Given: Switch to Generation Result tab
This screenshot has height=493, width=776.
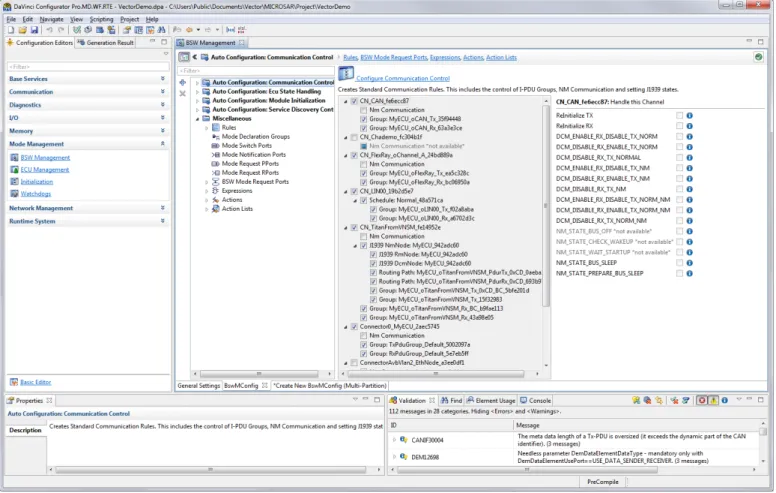Looking at the screenshot, I should tap(105, 43).
